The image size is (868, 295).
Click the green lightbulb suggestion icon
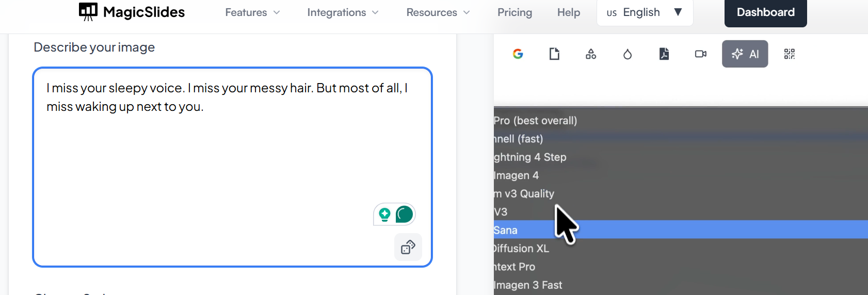pos(384,214)
